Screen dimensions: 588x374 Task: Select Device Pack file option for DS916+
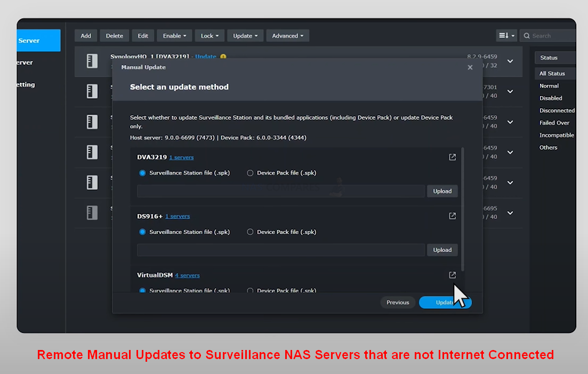(250, 232)
